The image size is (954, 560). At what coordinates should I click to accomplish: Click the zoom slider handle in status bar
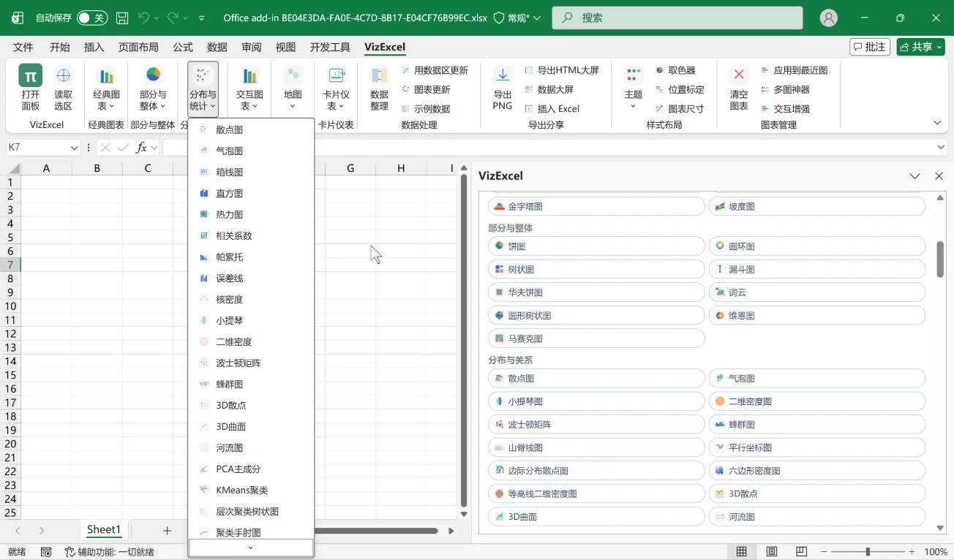[868, 552]
